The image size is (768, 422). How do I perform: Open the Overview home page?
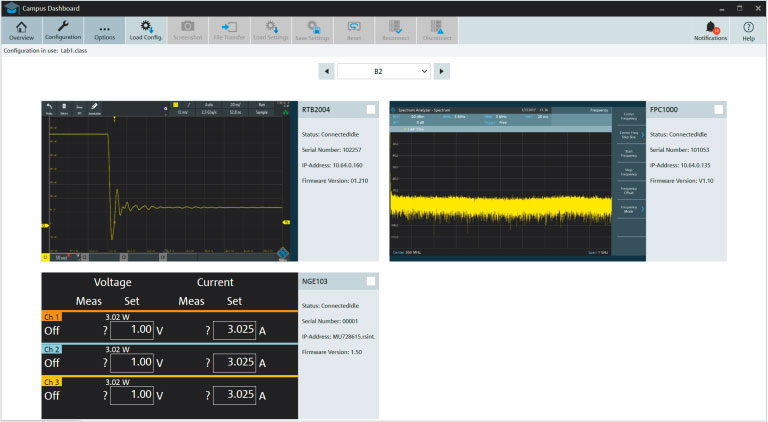click(21, 30)
